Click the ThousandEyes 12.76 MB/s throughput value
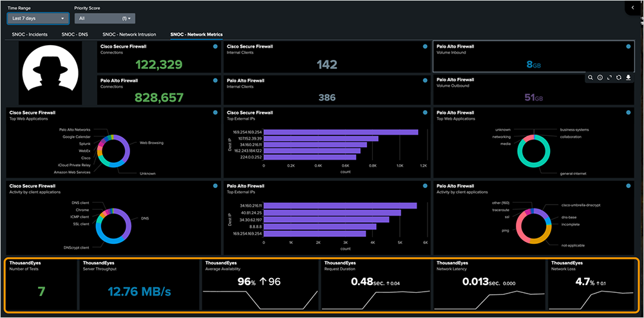 [x=139, y=292]
